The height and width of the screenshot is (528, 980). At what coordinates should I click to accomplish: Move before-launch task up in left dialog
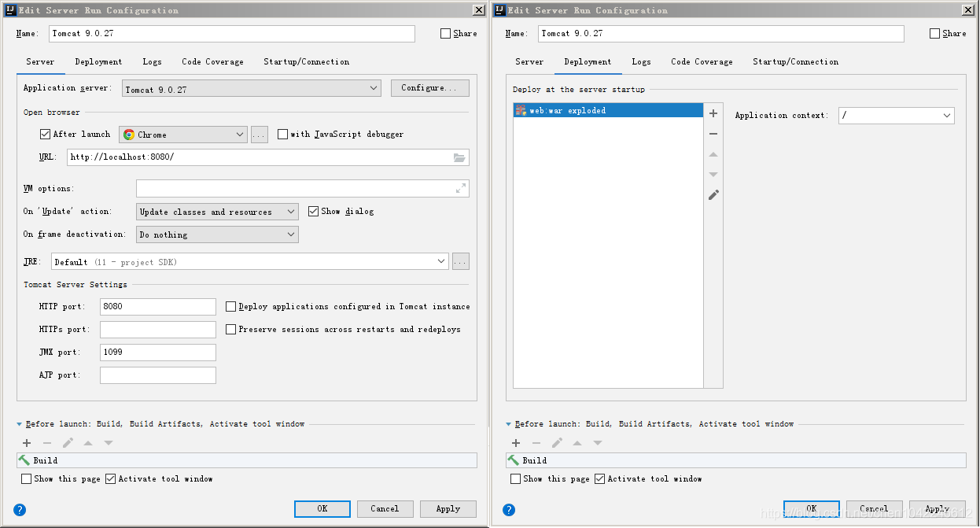88,443
